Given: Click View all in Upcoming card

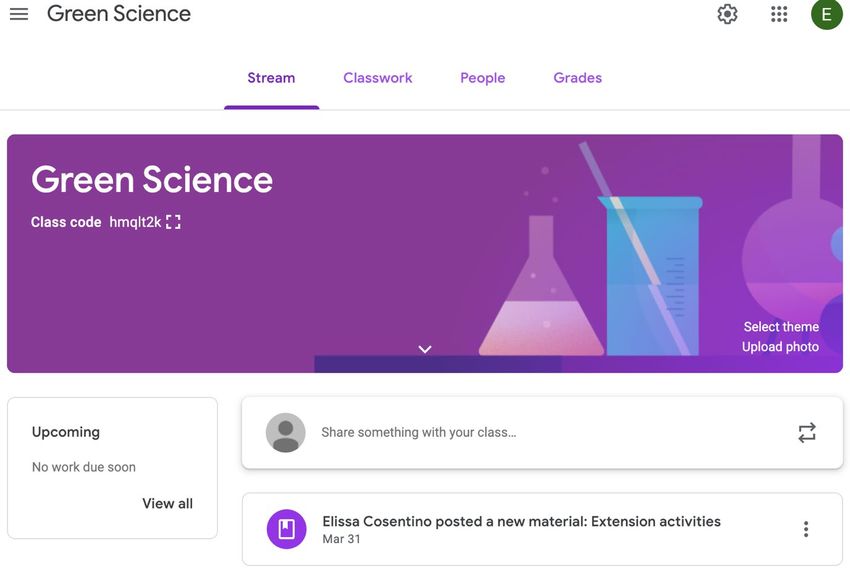Looking at the screenshot, I should (x=168, y=504).
